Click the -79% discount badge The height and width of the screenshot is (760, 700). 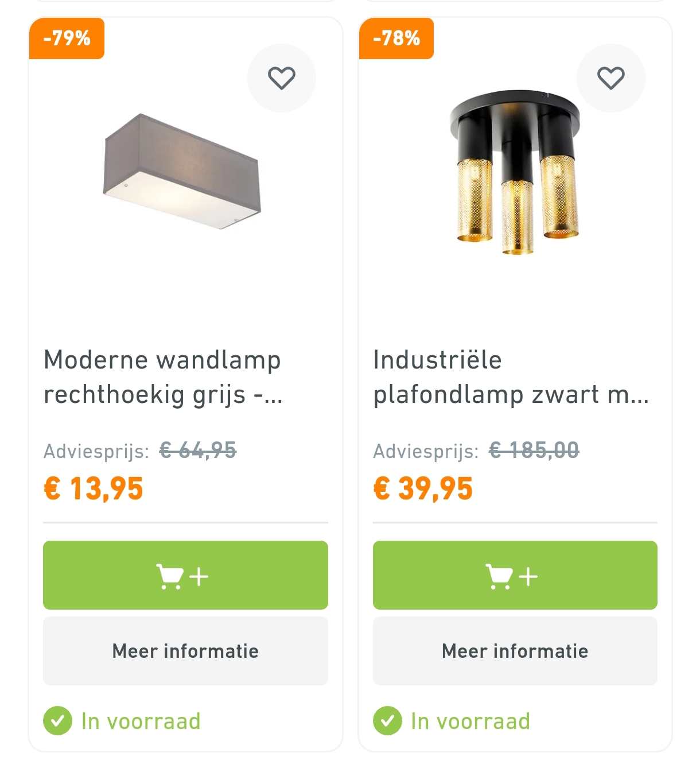[67, 38]
